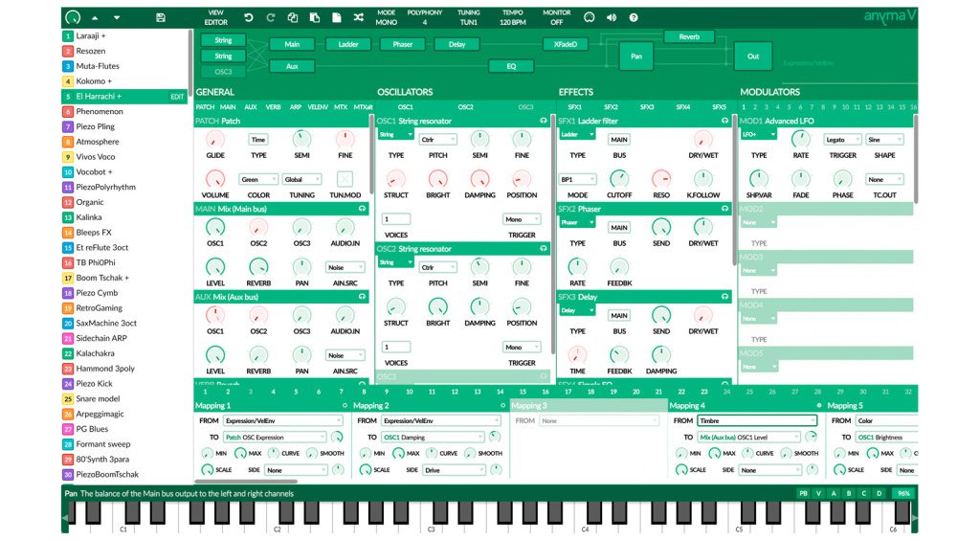Adjust the RESO knob in Ladder filter
The image size is (980, 541).
tap(660, 179)
